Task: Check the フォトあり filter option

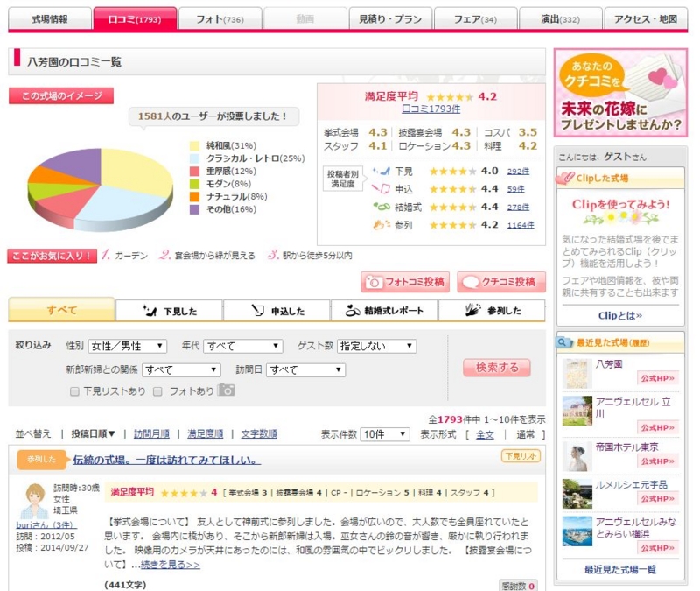Action: click(157, 390)
